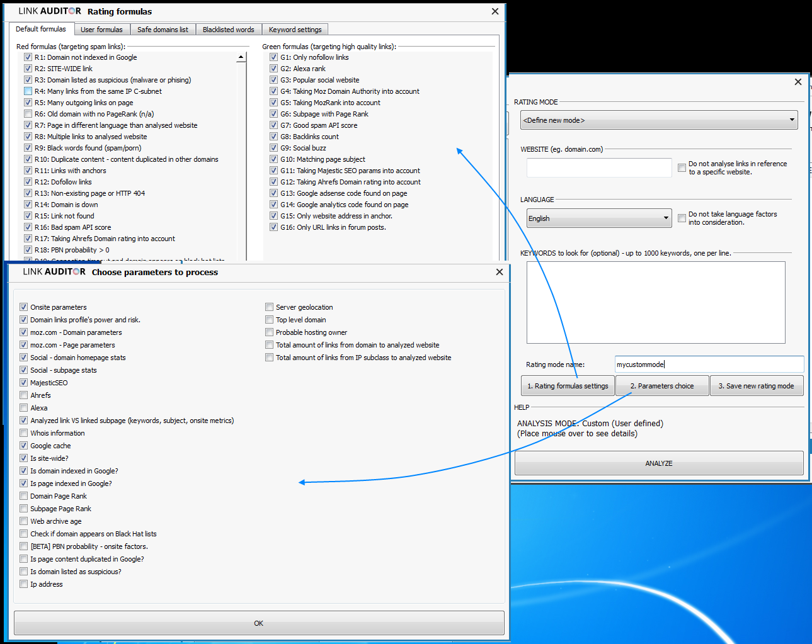
Task: Go to the Keyword settings tab
Action: [x=295, y=30]
